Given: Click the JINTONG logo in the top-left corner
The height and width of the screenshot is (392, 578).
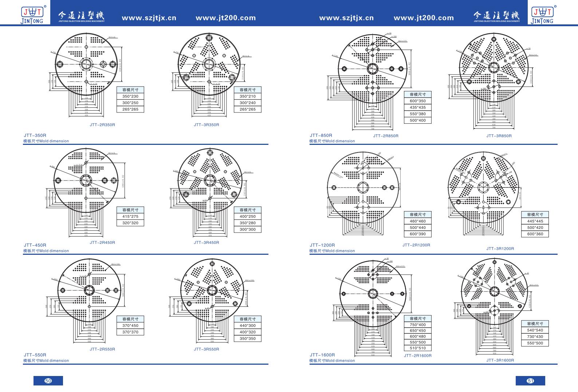Looking at the screenshot, I should coord(32,14).
